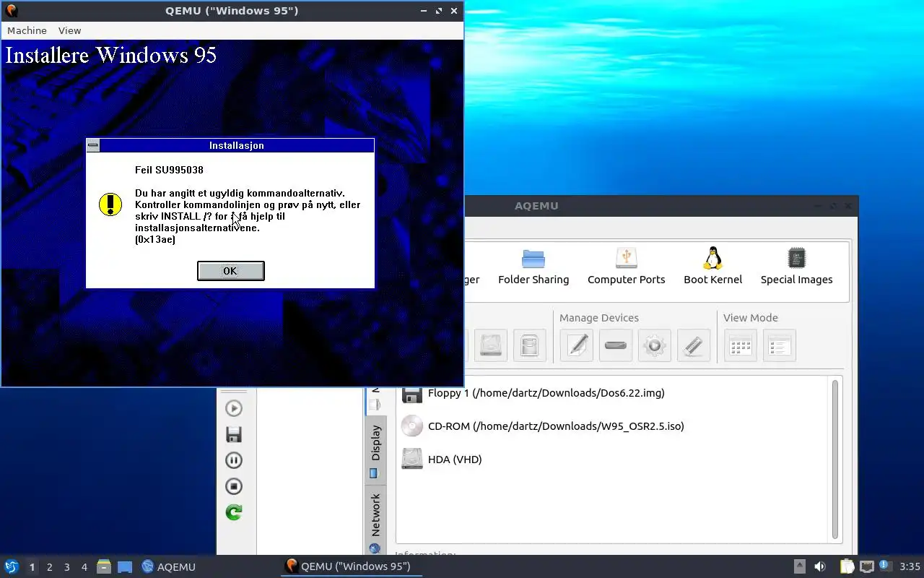
Task: Open the Machine menu in QEMU window
Action: (x=27, y=30)
